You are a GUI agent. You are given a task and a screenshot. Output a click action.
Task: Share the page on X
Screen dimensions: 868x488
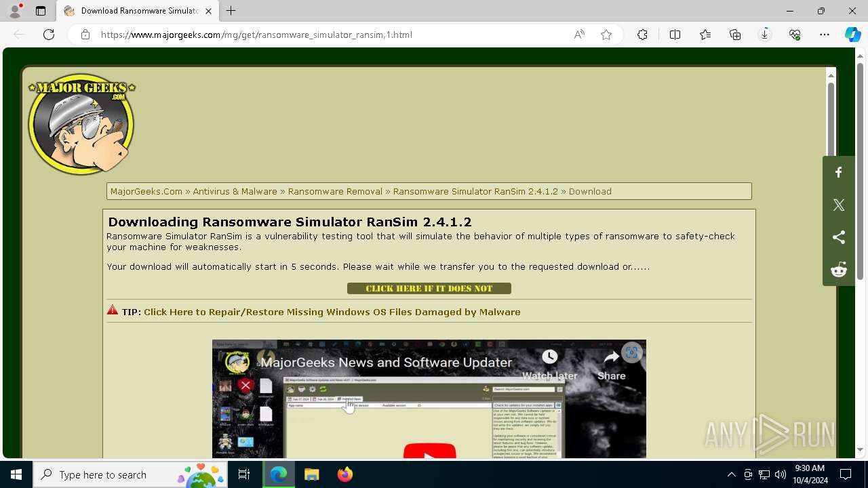coord(839,205)
